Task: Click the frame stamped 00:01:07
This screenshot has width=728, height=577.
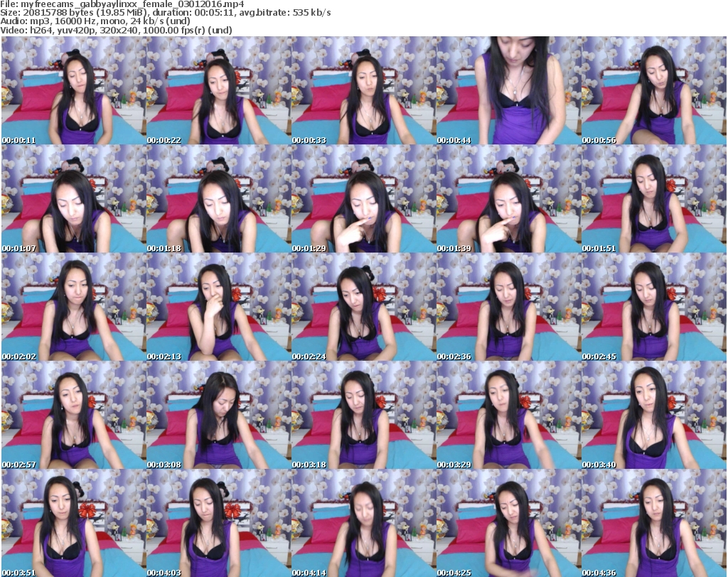Action: [x=74, y=198]
